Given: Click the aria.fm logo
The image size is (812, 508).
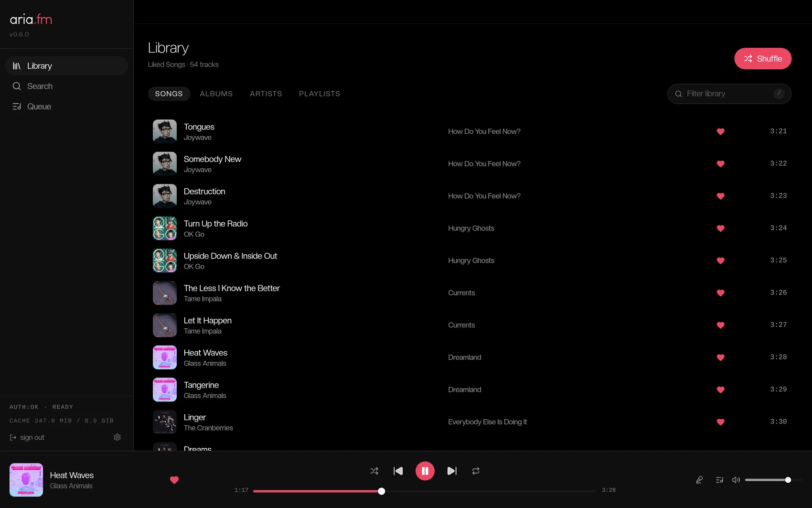Looking at the screenshot, I should coord(31,19).
